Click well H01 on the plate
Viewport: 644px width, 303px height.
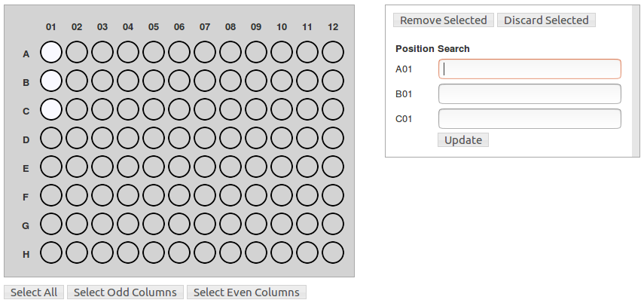[x=51, y=252]
